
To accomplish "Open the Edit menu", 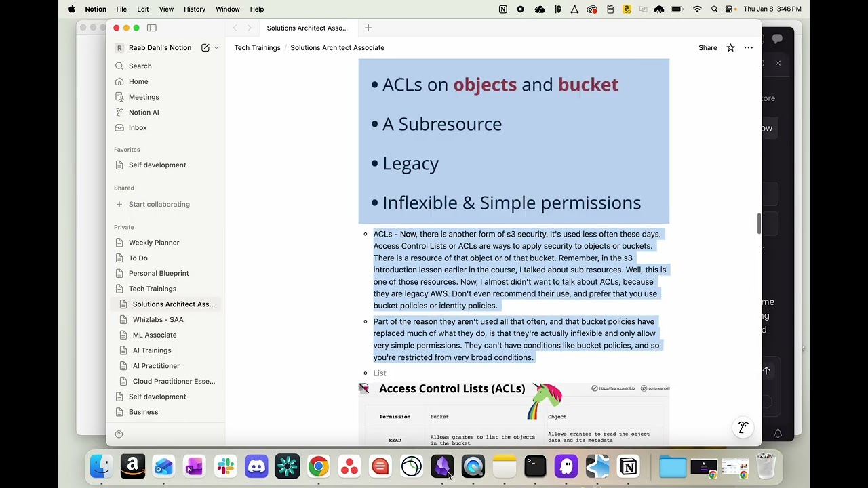I will pyautogui.click(x=143, y=9).
